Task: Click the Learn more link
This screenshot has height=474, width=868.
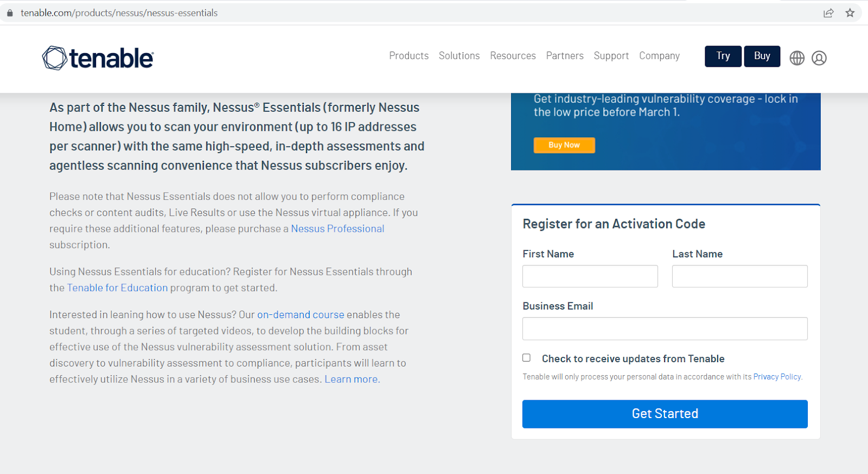Action: 352,379
